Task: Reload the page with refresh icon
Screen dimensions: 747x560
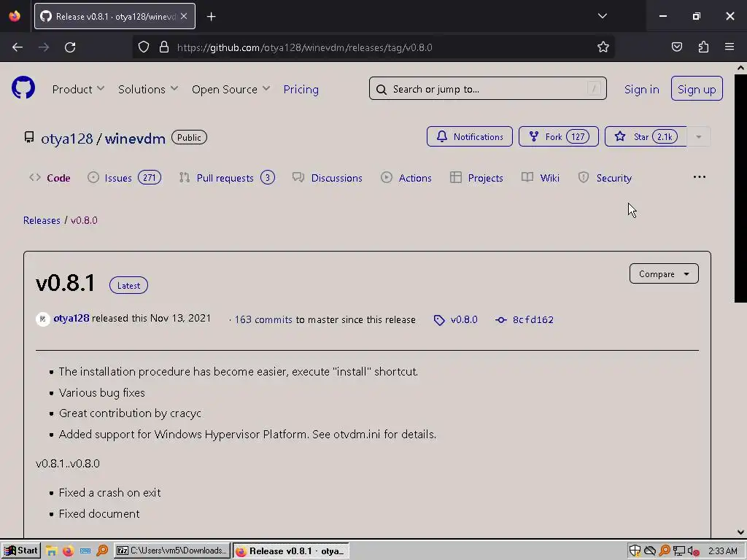Action: tap(70, 47)
